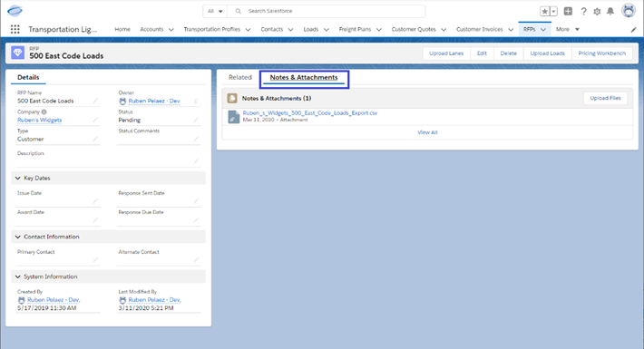Open the Accounts navigation tab
Image resolution: width=644 pixels, height=349 pixels.
pyautogui.click(x=151, y=29)
